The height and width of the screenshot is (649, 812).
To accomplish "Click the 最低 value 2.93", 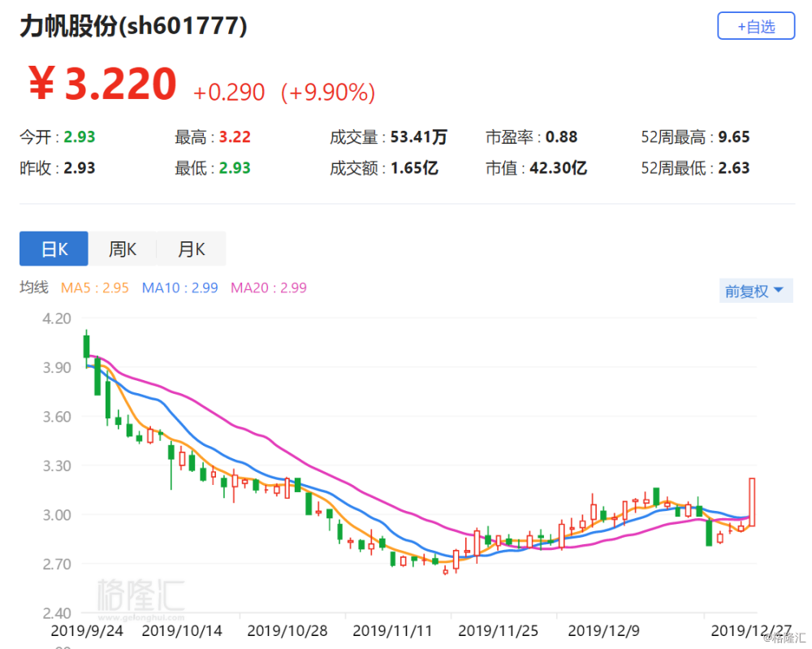I will pyautogui.click(x=235, y=168).
